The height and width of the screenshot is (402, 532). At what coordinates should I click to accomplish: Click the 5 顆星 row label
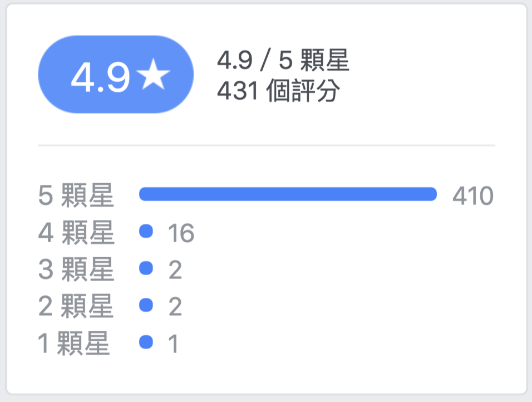pyautogui.click(x=76, y=195)
